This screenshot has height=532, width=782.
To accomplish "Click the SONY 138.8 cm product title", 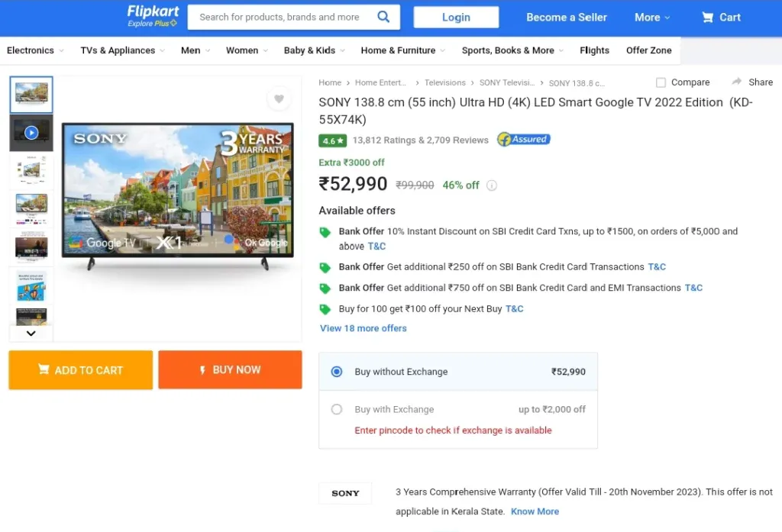I will [x=535, y=111].
